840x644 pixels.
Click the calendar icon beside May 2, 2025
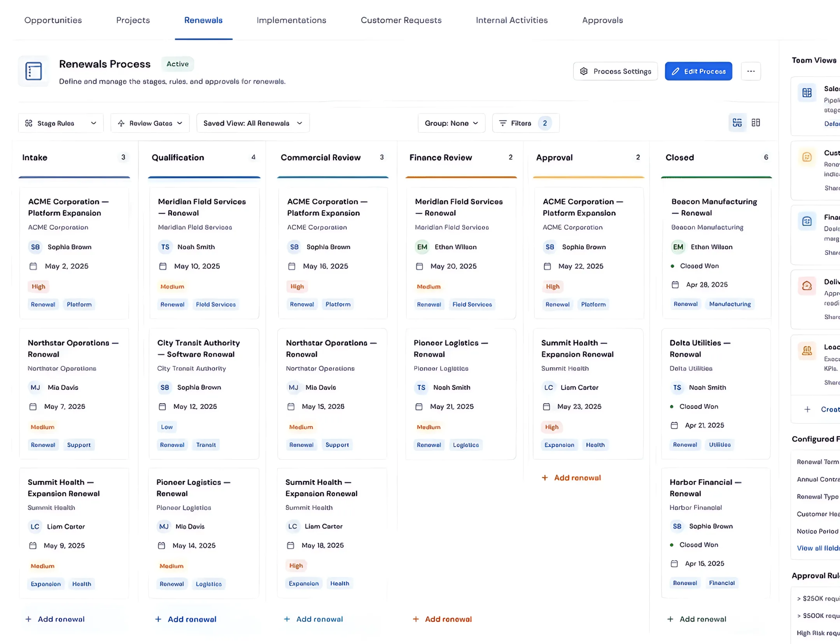(33, 266)
